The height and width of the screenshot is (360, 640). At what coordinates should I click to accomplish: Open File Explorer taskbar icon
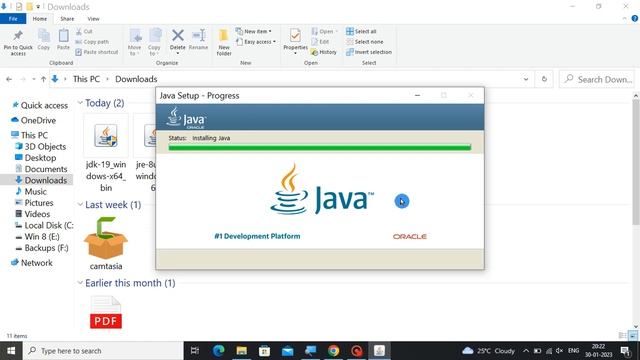(x=241, y=351)
